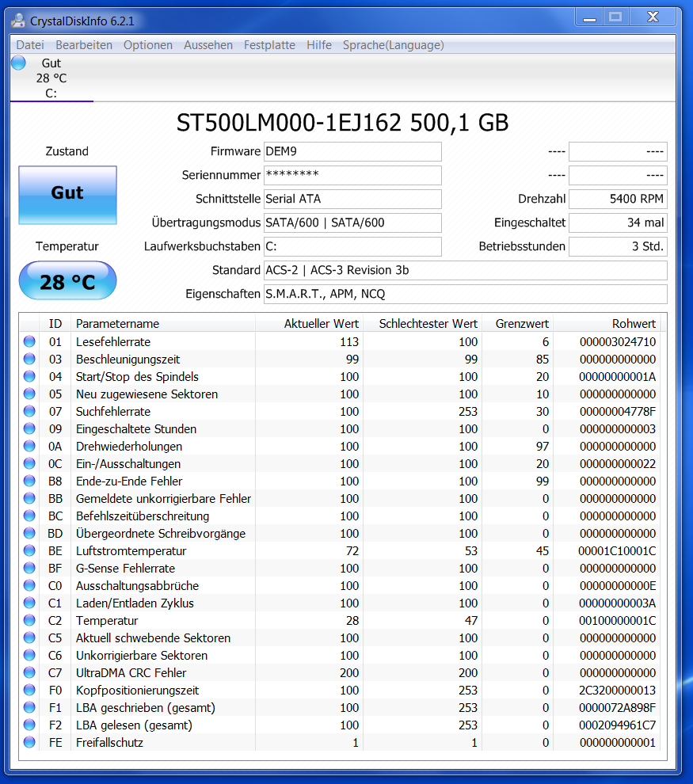
Task: Click the Schnittstelle field showing Serial ATA
Action: (352, 199)
